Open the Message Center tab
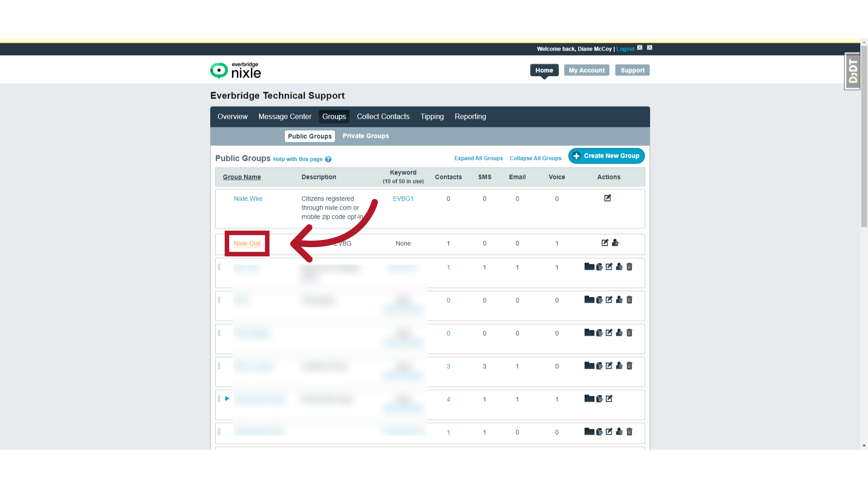 (x=285, y=117)
